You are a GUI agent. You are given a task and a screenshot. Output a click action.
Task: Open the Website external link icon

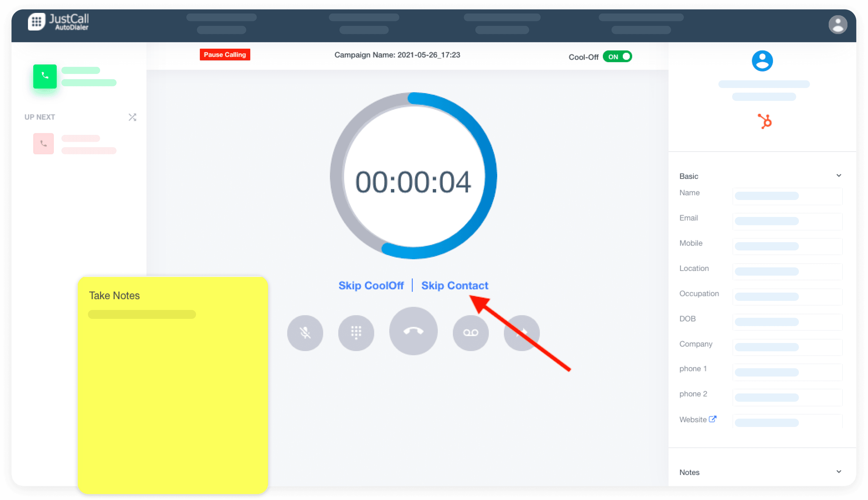coord(713,419)
